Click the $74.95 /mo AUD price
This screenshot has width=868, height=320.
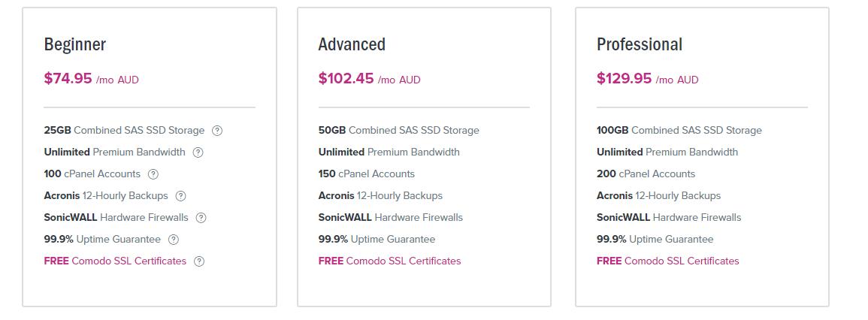(92, 79)
